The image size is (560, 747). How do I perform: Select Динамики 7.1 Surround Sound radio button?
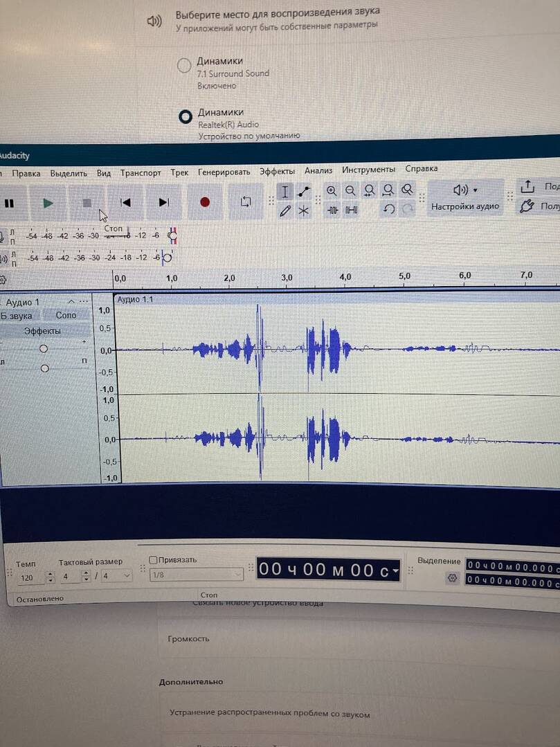184,66
